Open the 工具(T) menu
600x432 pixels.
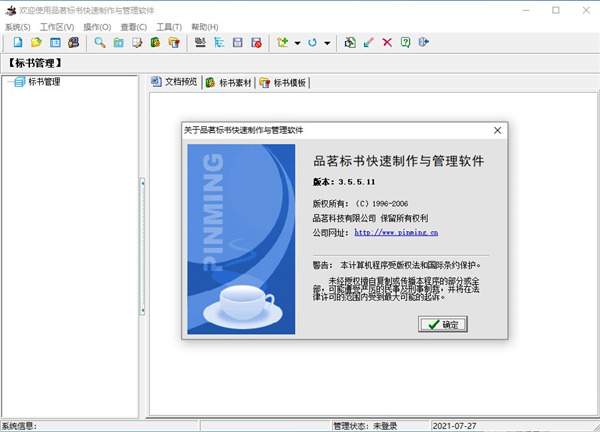point(169,27)
